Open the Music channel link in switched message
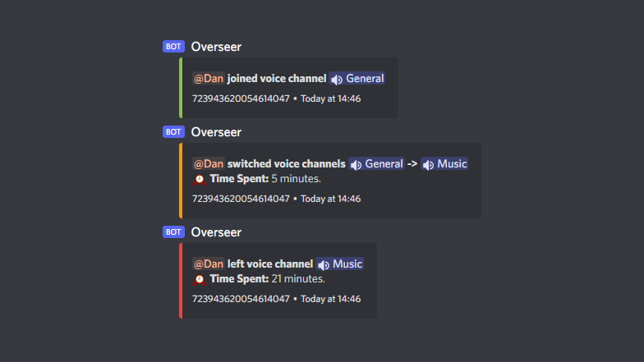The width and height of the screenshot is (644, 362). [444, 164]
